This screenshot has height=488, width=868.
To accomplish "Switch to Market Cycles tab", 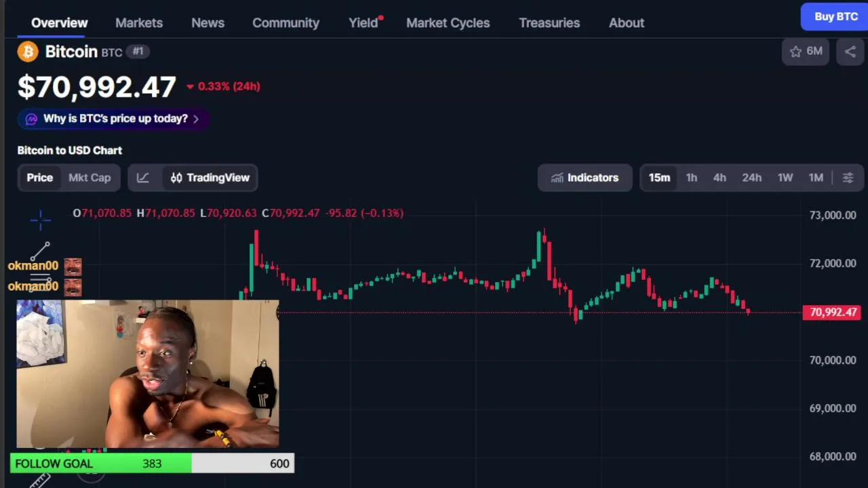I will [448, 22].
